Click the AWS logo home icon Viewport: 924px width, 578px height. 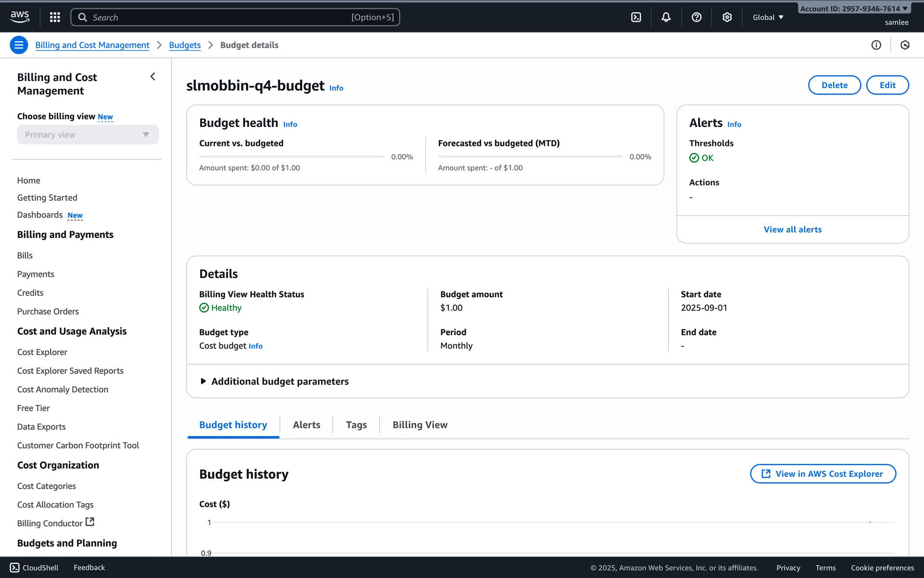tap(20, 17)
